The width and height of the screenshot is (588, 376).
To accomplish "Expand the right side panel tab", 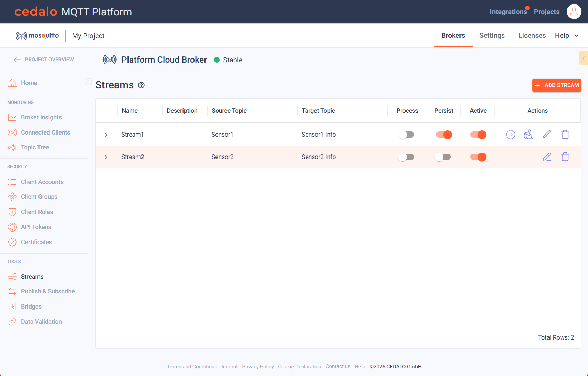I will (583, 58).
